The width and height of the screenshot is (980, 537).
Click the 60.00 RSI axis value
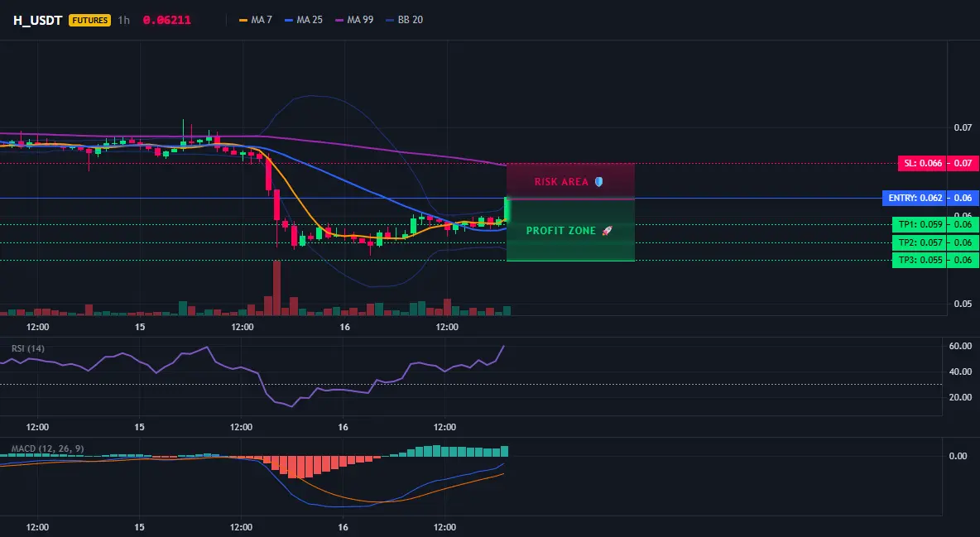coord(961,346)
